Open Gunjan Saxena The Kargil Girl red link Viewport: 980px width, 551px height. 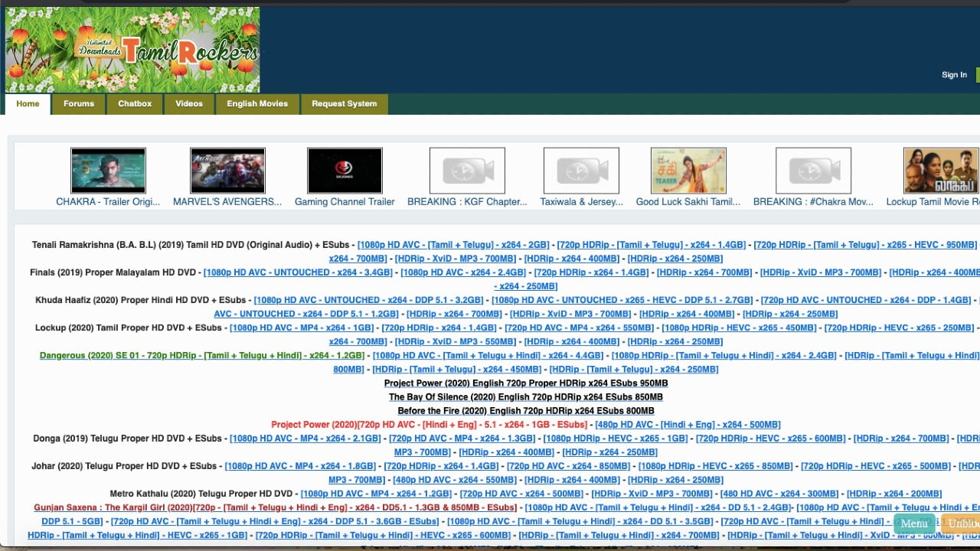276,507
